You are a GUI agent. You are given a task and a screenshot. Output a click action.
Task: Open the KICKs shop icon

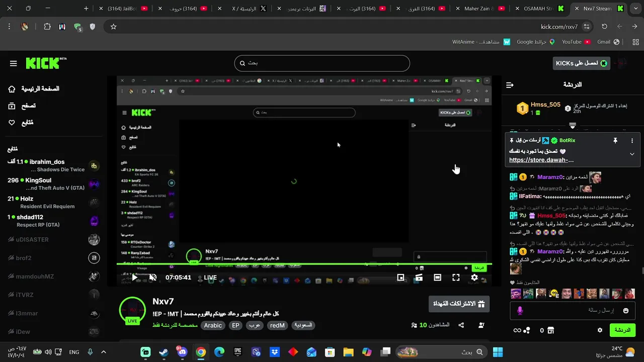tap(550, 330)
